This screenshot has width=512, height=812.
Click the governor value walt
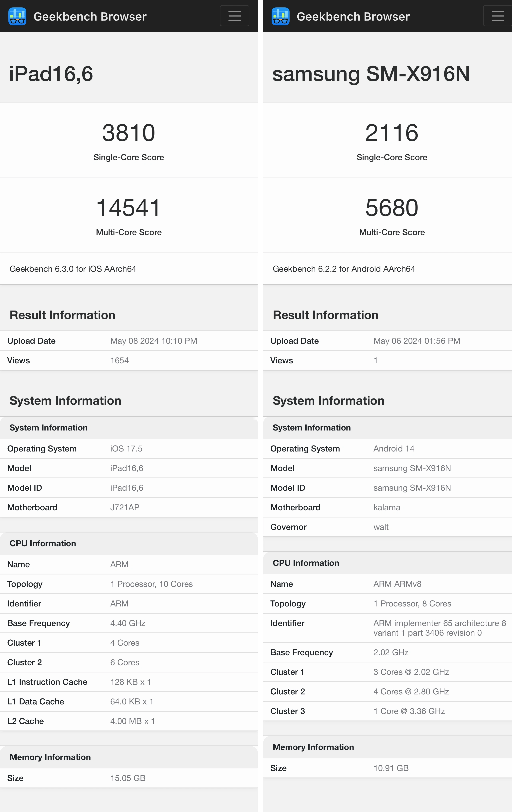click(381, 527)
